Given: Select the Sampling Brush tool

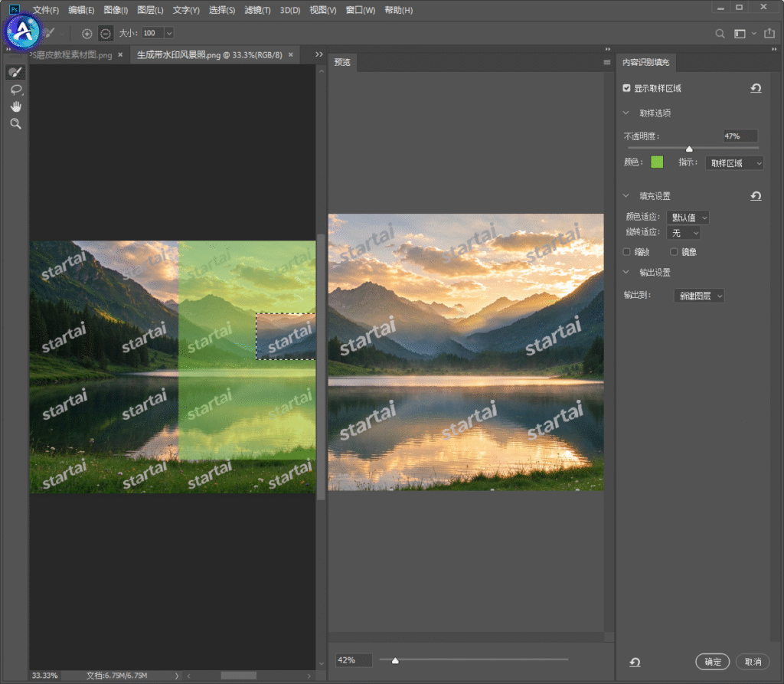Looking at the screenshot, I should (x=15, y=72).
